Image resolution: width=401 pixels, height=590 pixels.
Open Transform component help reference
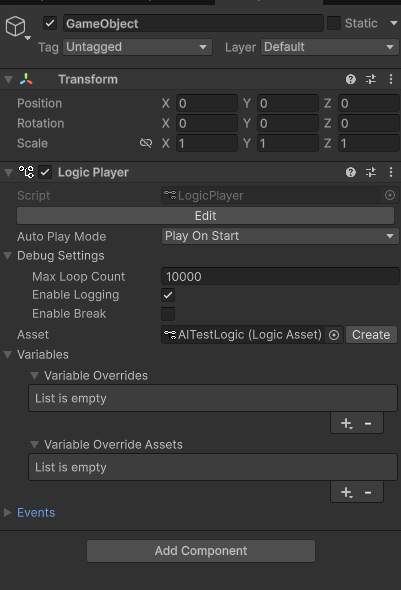click(351, 79)
